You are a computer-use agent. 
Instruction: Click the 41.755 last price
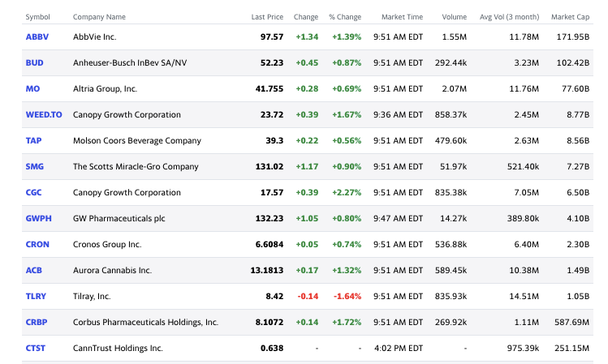point(270,88)
